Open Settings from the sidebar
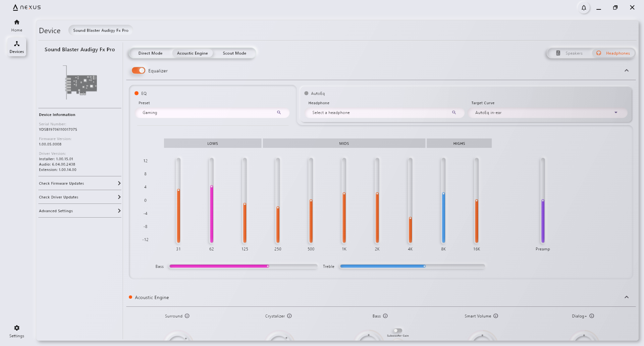Viewport: 644px width, 346px height. tap(17, 331)
